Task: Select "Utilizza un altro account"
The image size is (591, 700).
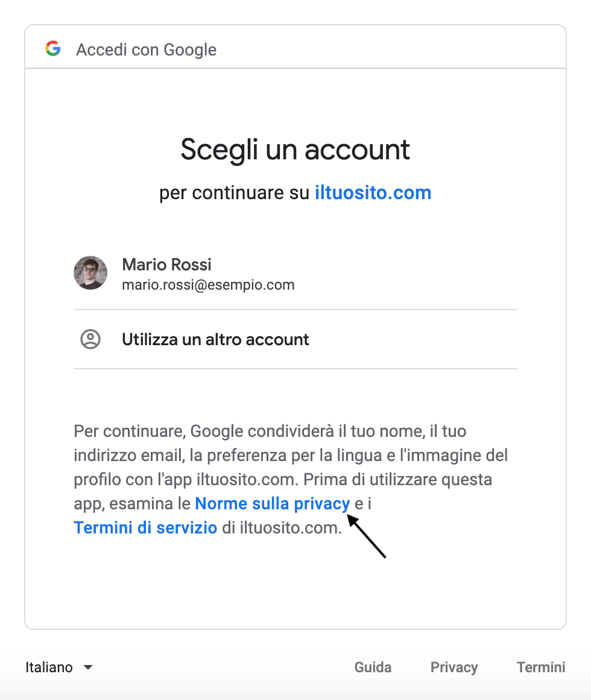Action: pos(215,339)
